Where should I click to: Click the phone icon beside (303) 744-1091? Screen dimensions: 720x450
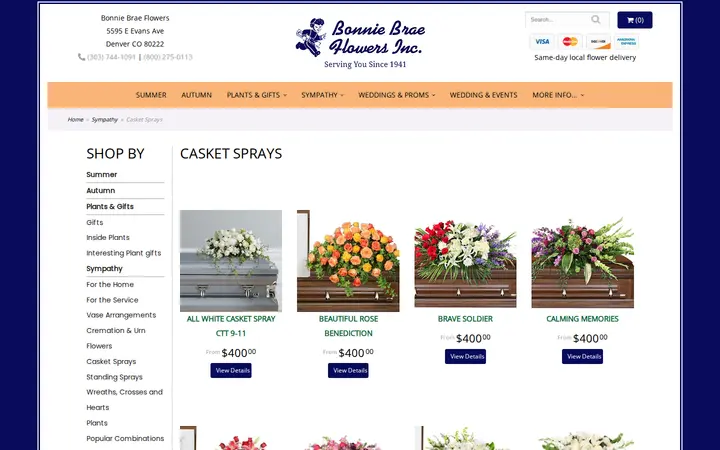click(x=81, y=57)
